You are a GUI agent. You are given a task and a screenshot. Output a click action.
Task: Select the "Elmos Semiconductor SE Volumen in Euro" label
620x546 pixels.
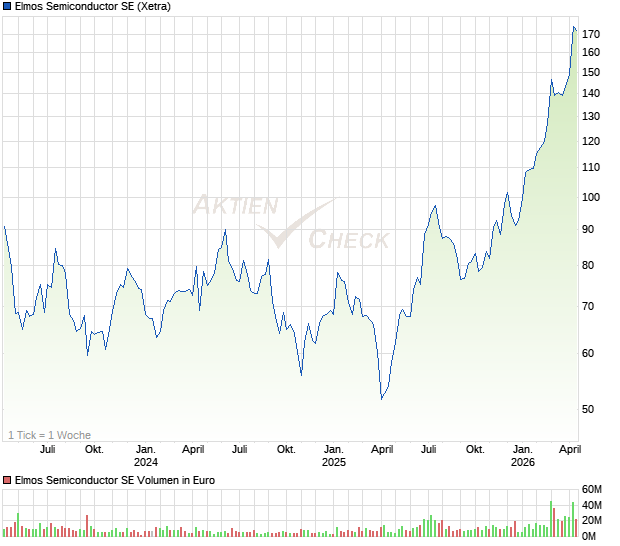115,480
